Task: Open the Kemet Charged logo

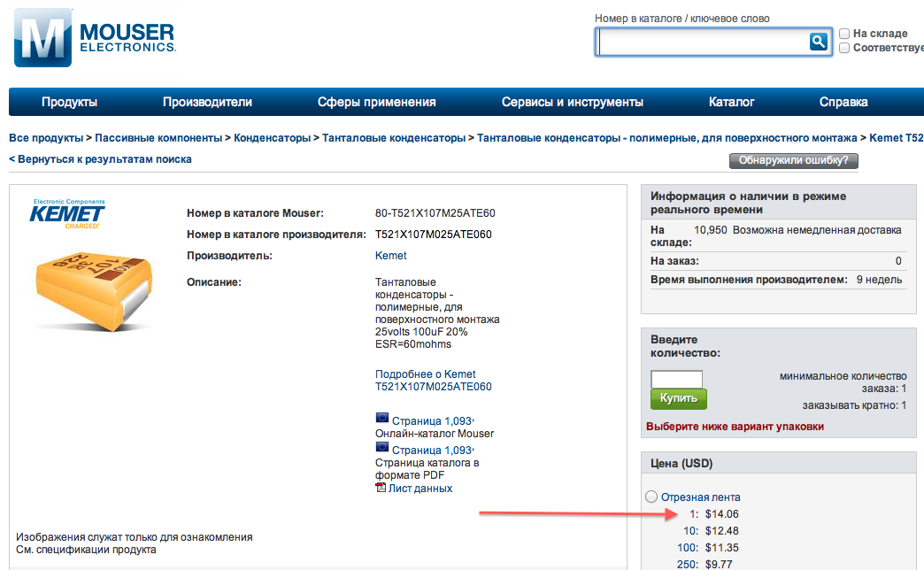Action: tap(67, 213)
